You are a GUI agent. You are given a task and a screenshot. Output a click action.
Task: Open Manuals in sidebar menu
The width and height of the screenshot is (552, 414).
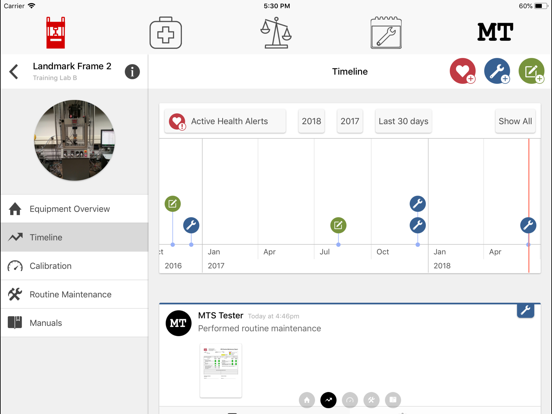[x=75, y=323]
